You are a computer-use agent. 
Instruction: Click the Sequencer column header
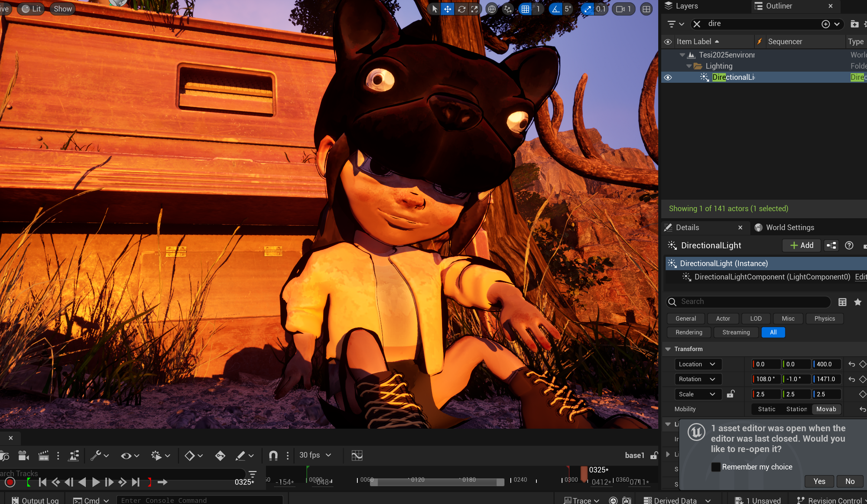coord(785,42)
